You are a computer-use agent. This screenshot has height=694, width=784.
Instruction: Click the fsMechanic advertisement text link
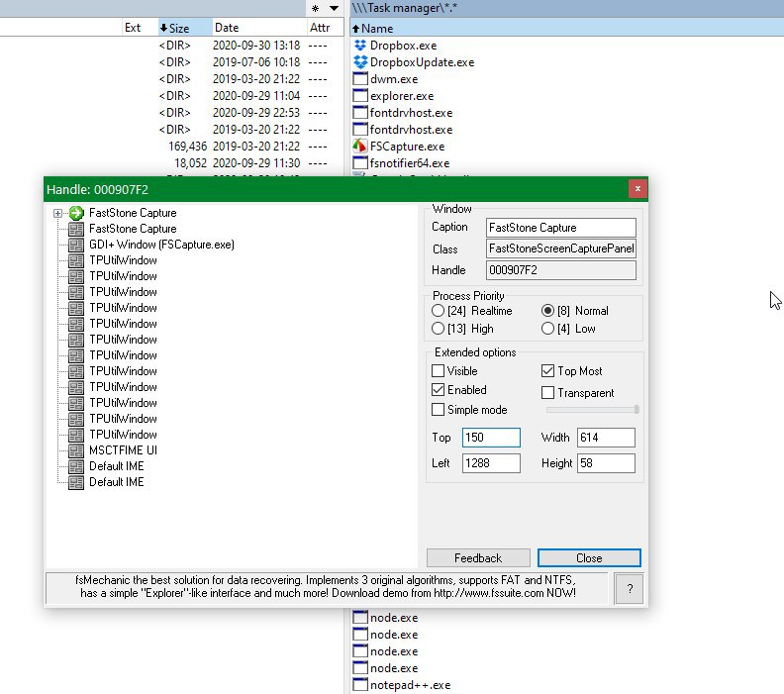[x=326, y=587]
